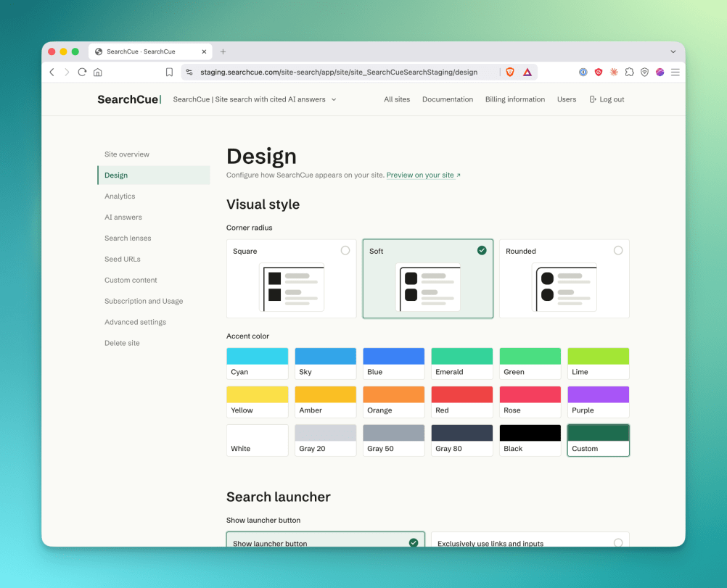This screenshot has width=727, height=588.
Task: Choose Exclusively use links and inputs
Action: coord(530,540)
